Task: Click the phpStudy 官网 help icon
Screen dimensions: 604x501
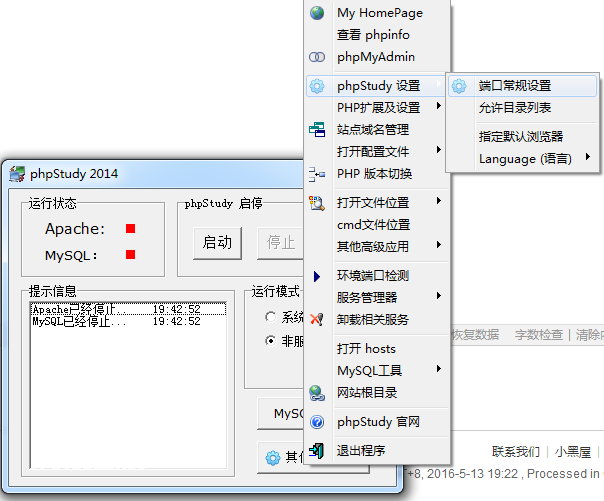Action: click(x=317, y=422)
